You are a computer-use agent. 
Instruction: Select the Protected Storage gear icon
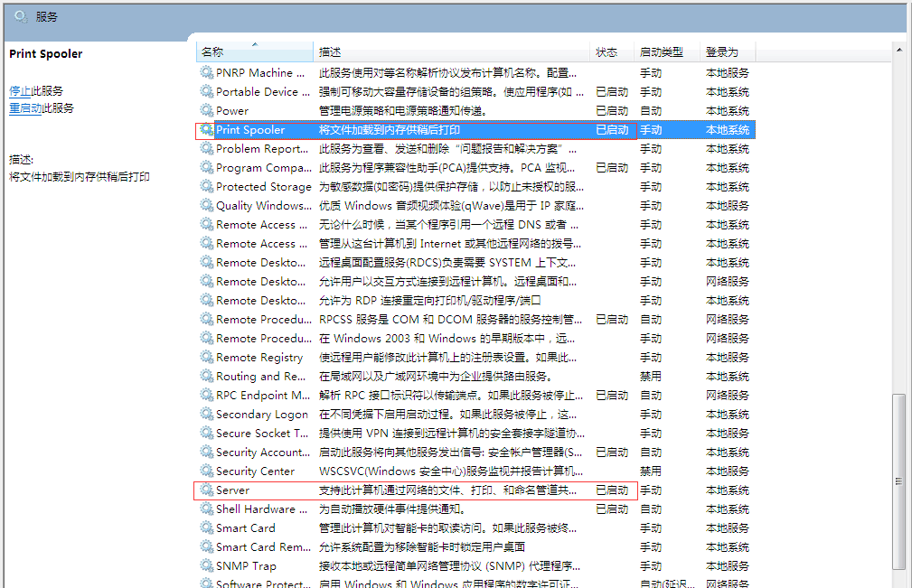pos(206,186)
